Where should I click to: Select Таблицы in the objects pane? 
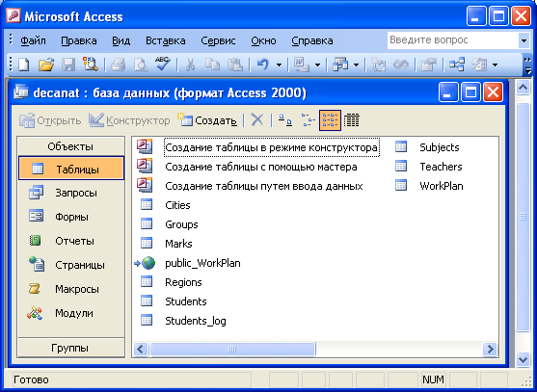click(x=71, y=169)
